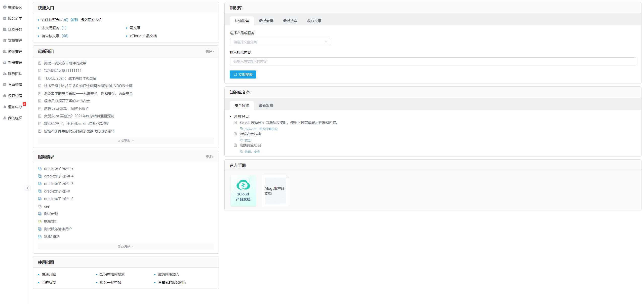Image resolution: width=644 pixels, height=304 pixels.
Task: Click the tag icon beside element tags
Action: tap(242, 129)
